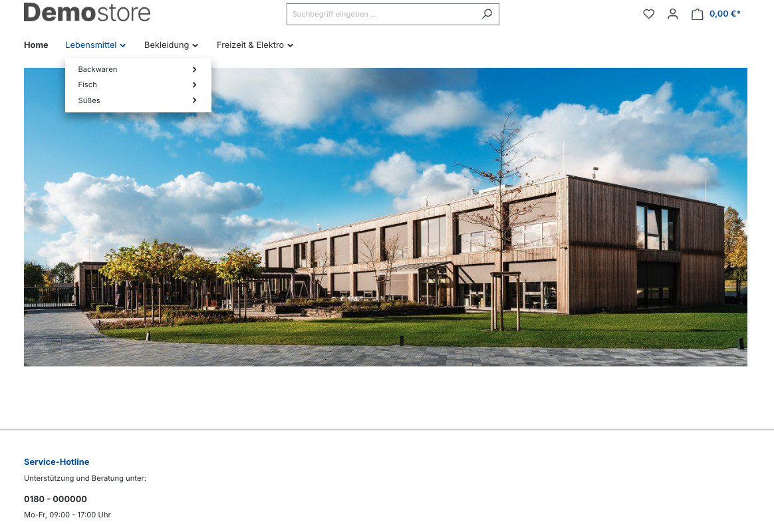
Task: Click the magnifier search icon
Action: point(487,14)
